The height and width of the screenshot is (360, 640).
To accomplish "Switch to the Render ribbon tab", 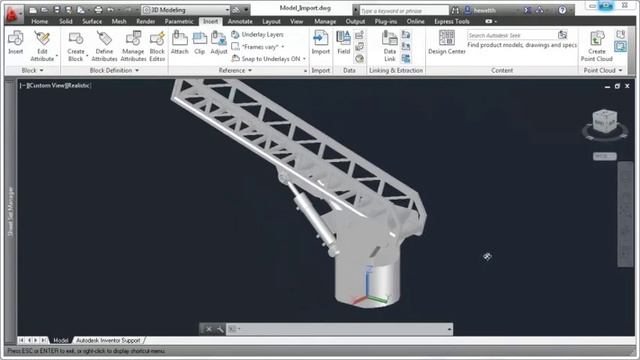I will [x=146, y=22].
